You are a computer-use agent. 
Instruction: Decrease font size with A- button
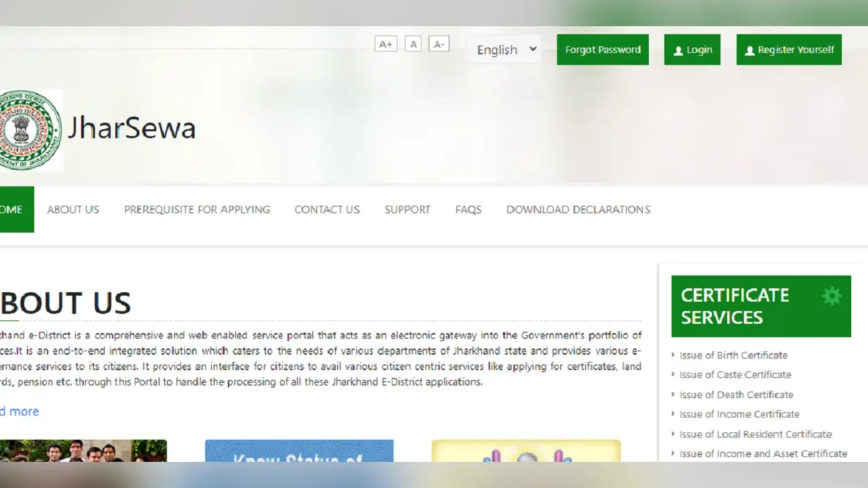438,44
